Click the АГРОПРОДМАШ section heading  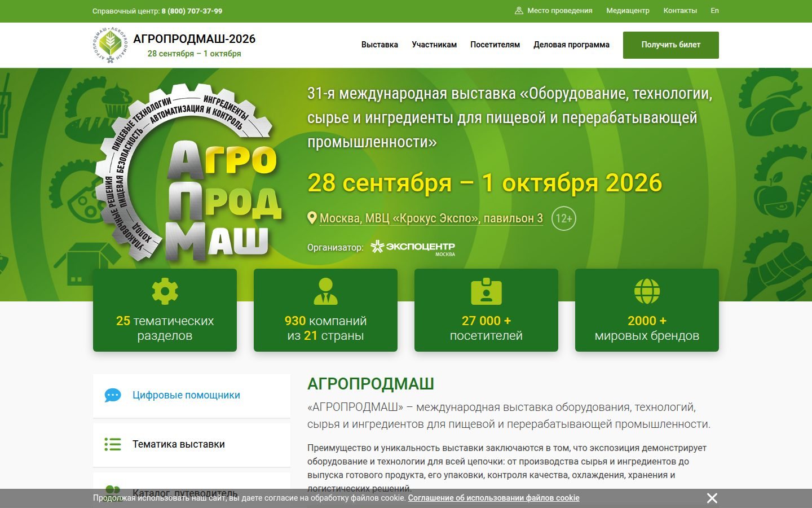370,384
